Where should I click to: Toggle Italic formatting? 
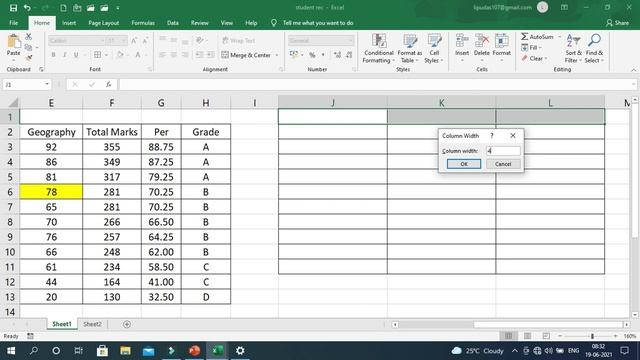(64, 55)
